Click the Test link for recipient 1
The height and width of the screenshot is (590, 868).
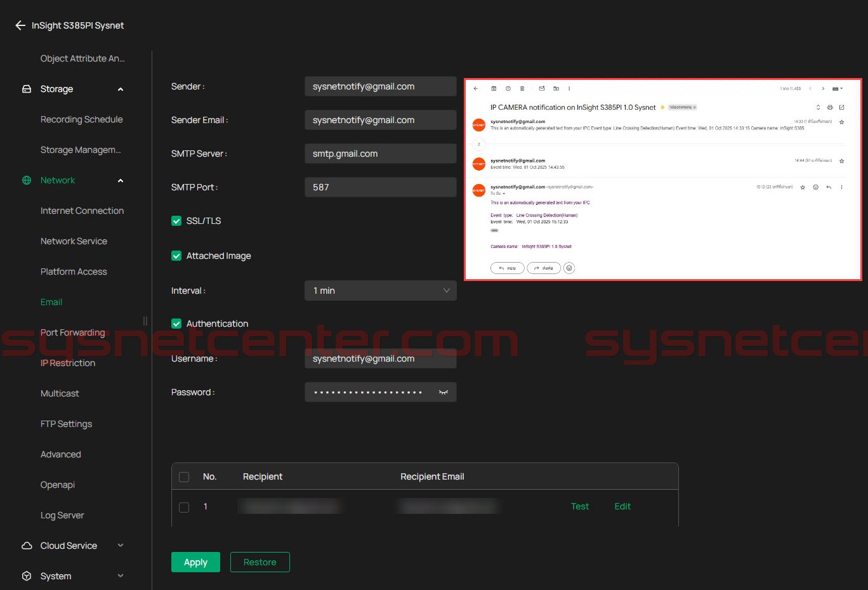(579, 506)
